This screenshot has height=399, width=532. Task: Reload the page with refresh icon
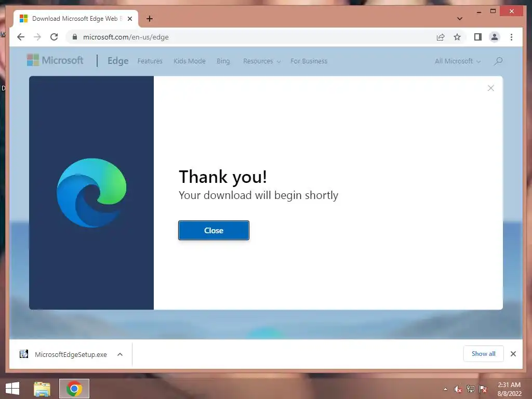(54, 37)
